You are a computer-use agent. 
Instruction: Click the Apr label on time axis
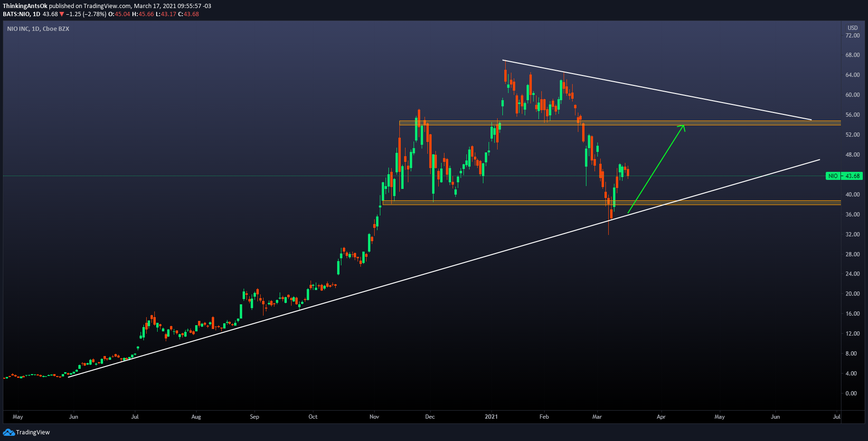point(661,417)
